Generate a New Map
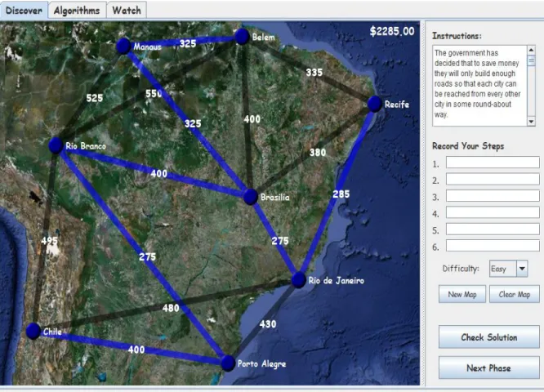Viewport: 544px width, 392px height. click(x=462, y=294)
